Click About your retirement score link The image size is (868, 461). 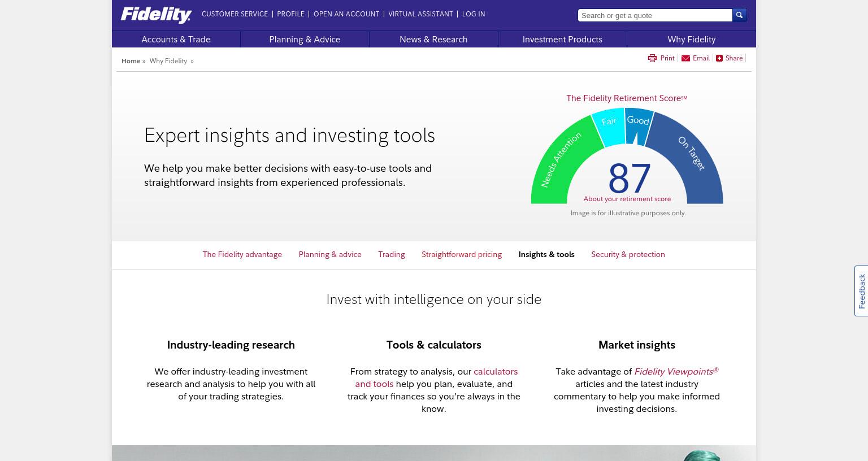pos(627,199)
